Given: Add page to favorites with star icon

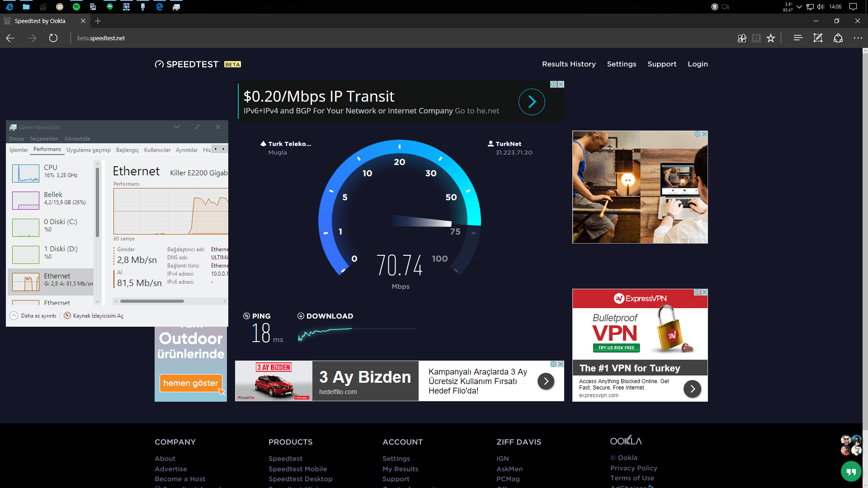Looking at the screenshot, I should [771, 38].
